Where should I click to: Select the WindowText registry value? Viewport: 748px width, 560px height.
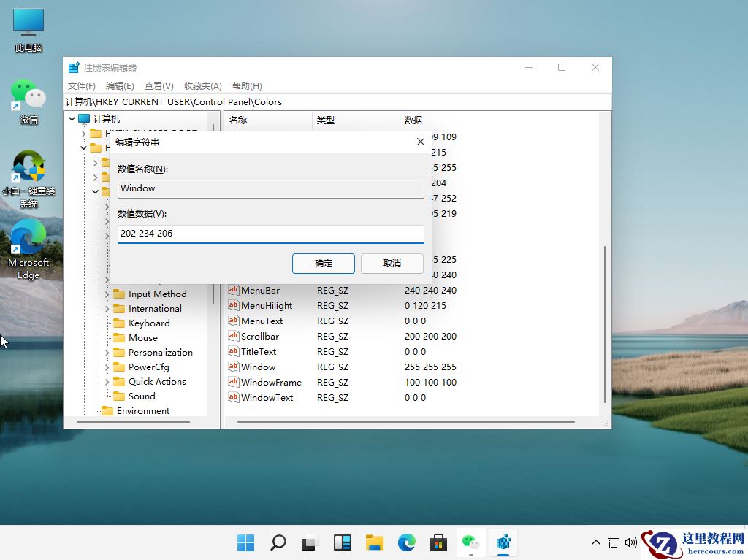[x=266, y=397]
